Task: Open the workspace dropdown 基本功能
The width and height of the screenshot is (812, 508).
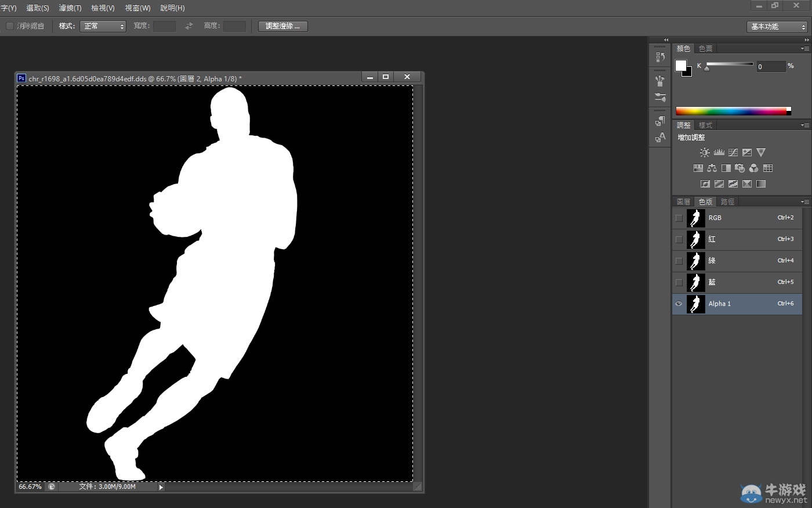Action: [x=777, y=27]
